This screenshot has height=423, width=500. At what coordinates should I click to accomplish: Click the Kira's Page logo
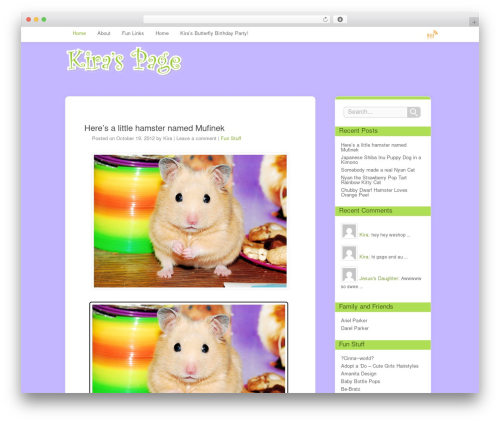click(124, 60)
